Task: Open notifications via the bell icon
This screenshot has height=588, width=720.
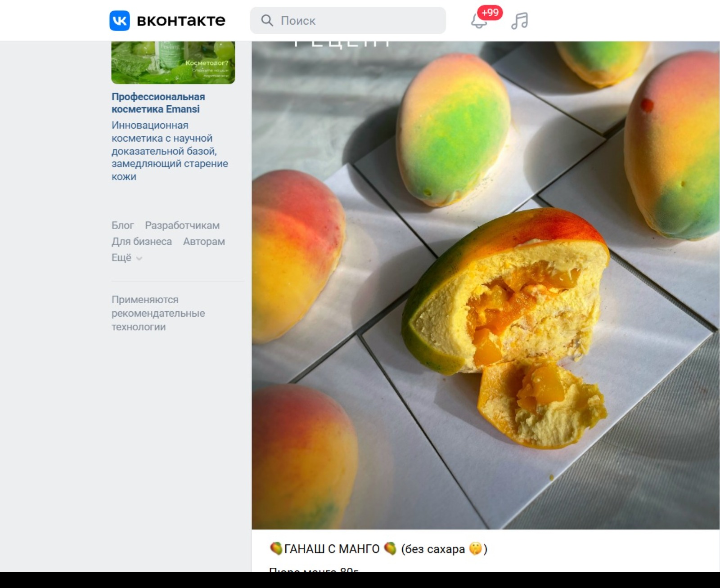Action: (x=478, y=22)
